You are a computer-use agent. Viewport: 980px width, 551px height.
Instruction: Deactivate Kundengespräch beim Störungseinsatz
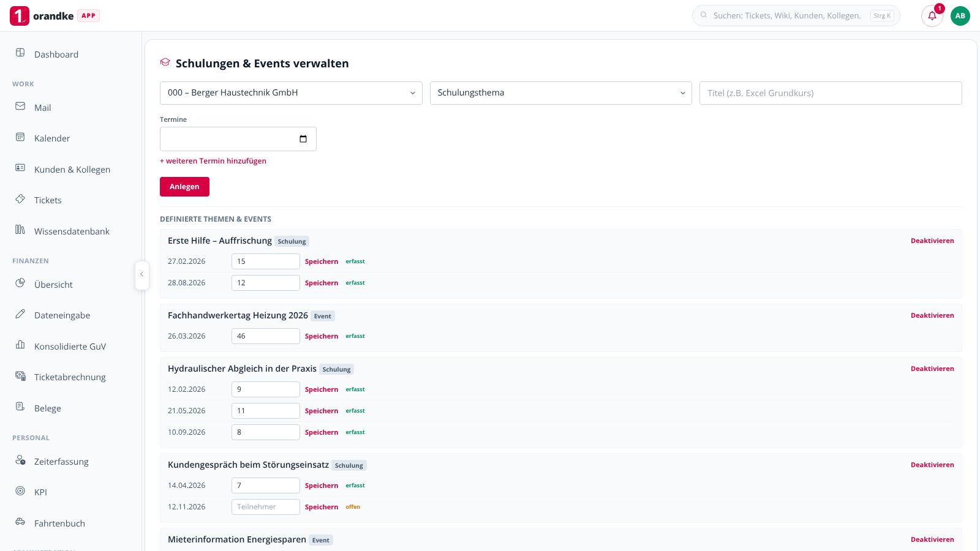[x=932, y=465]
